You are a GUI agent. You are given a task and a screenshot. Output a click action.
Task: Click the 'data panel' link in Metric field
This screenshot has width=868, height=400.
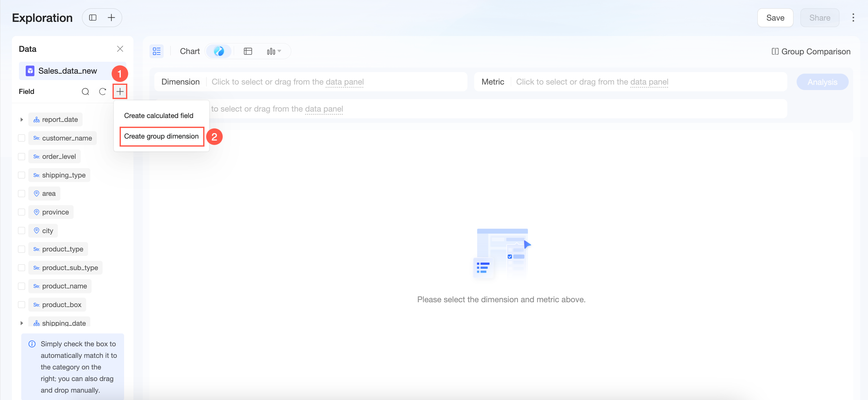649,82
